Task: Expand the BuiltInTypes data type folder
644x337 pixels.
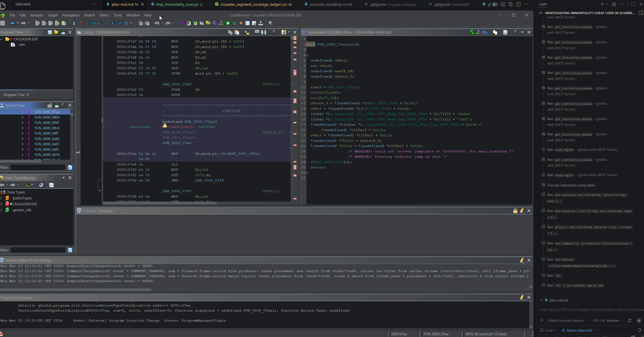Action: 2,198
